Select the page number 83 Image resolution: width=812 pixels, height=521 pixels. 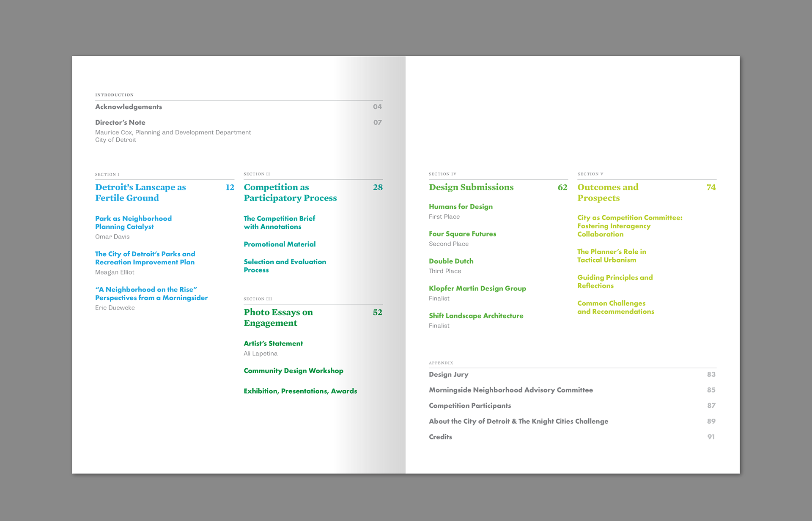point(711,374)
